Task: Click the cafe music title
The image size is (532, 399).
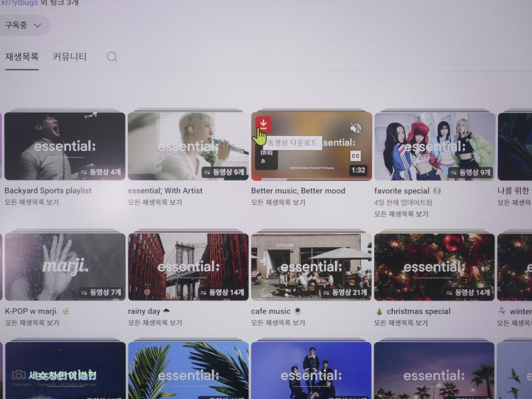Action: [x=271, y=311]
